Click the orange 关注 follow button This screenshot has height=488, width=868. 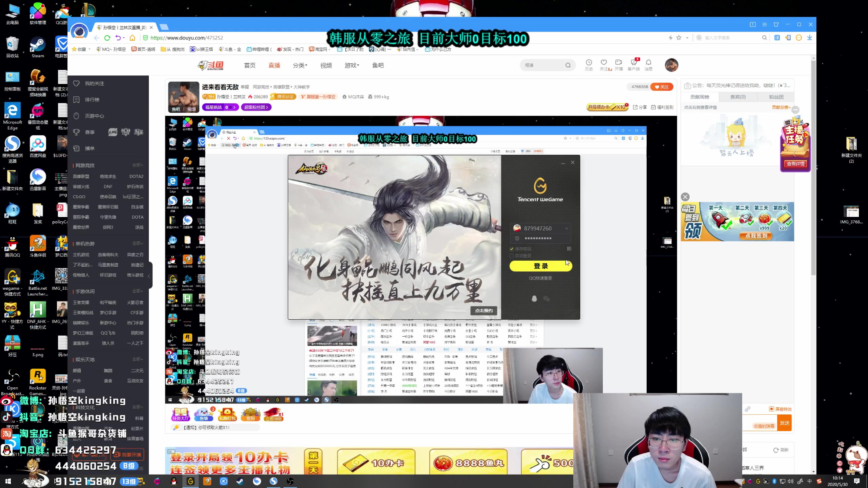tap(662, 87)
